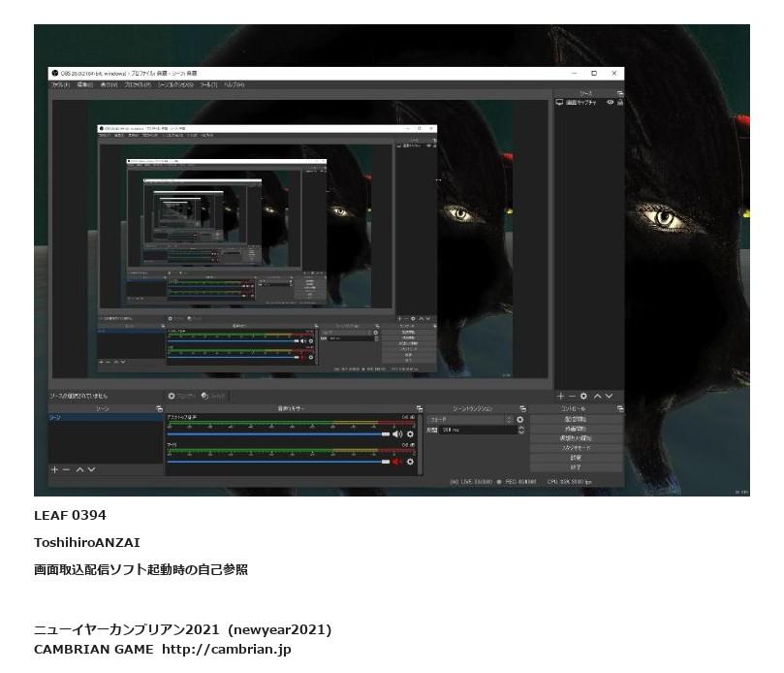Pop out the Audio Mixer dock icon
Image resolution: width=784 pixels, height=673 pixels.
tap(419, 409)
